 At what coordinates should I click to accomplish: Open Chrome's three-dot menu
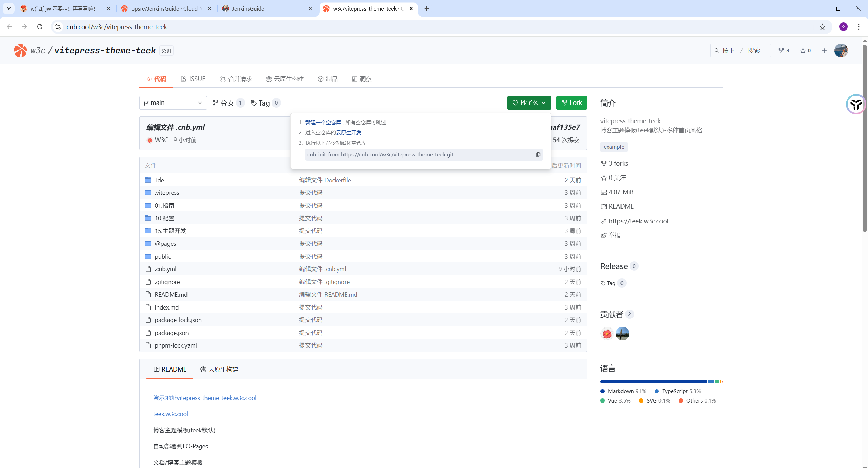(859, 27)
